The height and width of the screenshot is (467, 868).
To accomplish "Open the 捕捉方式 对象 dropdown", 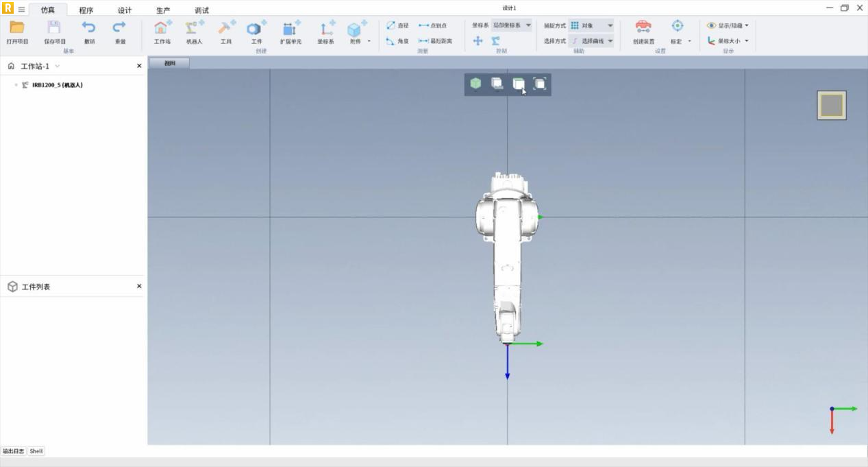I will (591, 25).
